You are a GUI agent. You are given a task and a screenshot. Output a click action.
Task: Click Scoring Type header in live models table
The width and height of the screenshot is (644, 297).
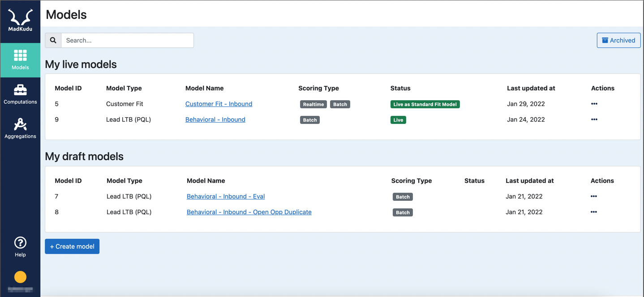(x=318, y=88)
